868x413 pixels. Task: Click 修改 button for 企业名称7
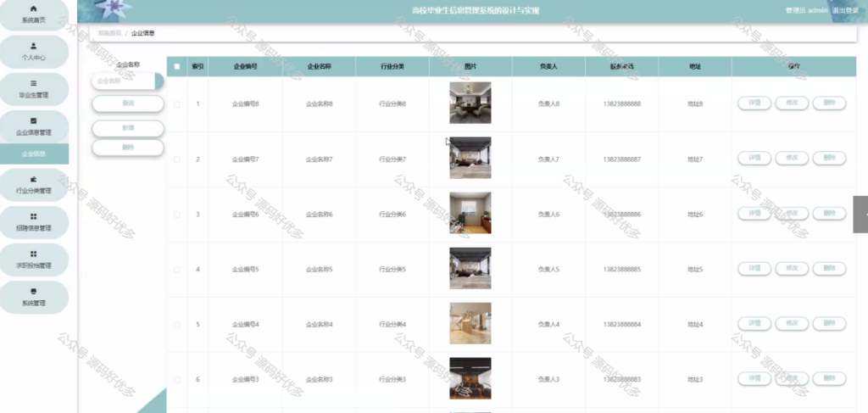(x=792, y=158)
